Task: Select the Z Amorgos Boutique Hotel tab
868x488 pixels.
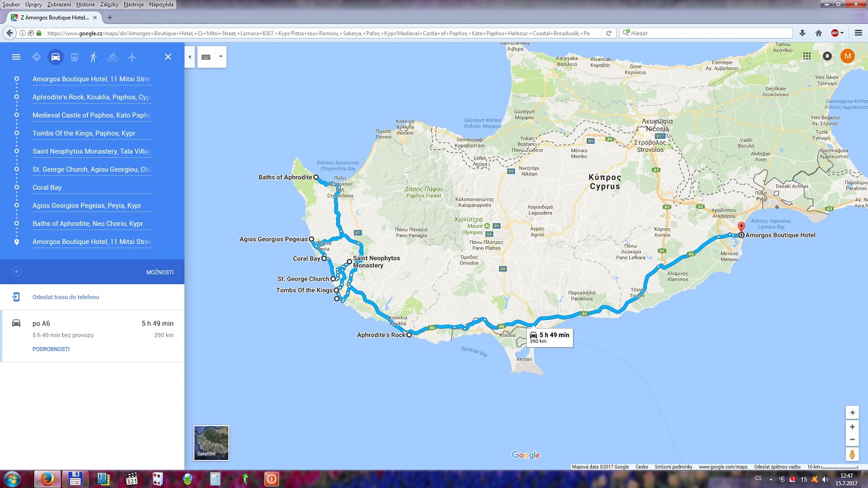Action: click(54, 17)
